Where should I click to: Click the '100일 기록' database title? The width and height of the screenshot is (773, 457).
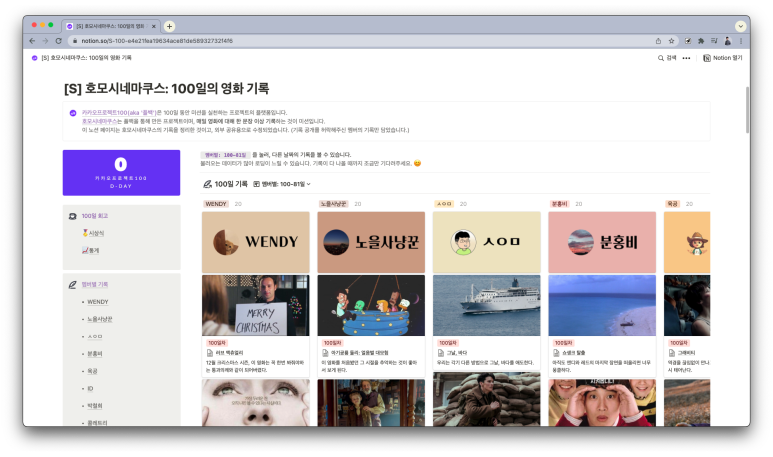click(231, 184)
